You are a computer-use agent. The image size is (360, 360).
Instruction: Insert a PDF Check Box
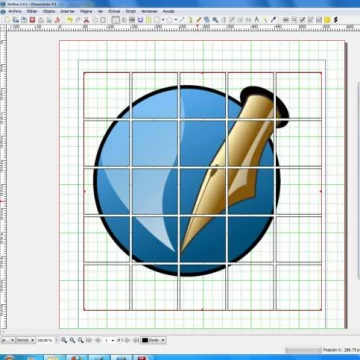click(x=302, y=20)
